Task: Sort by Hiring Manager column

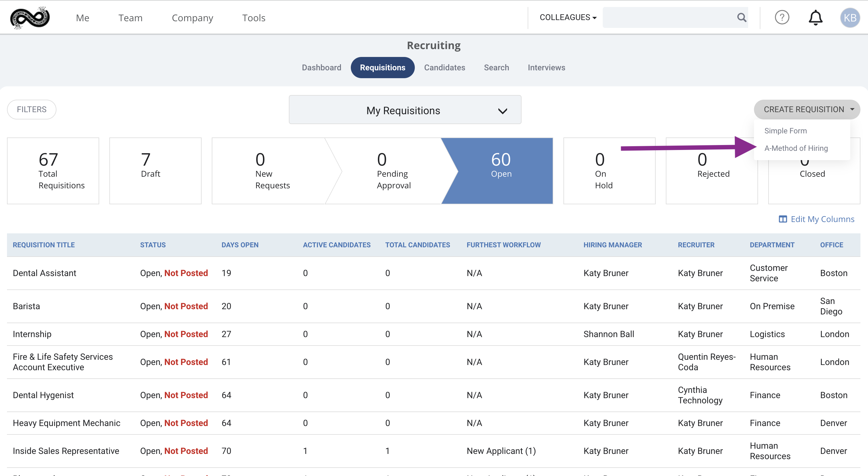Action: tap(613, 245)
